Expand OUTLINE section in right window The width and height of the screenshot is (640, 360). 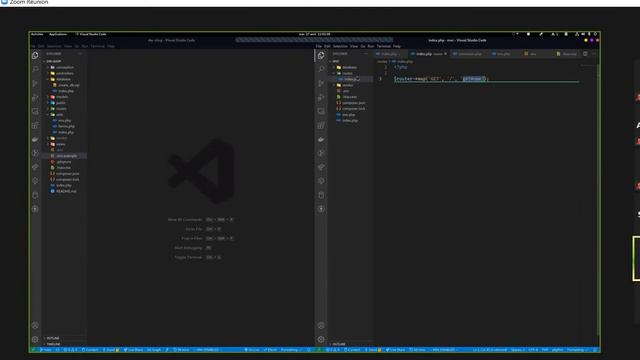click(339, 344)
